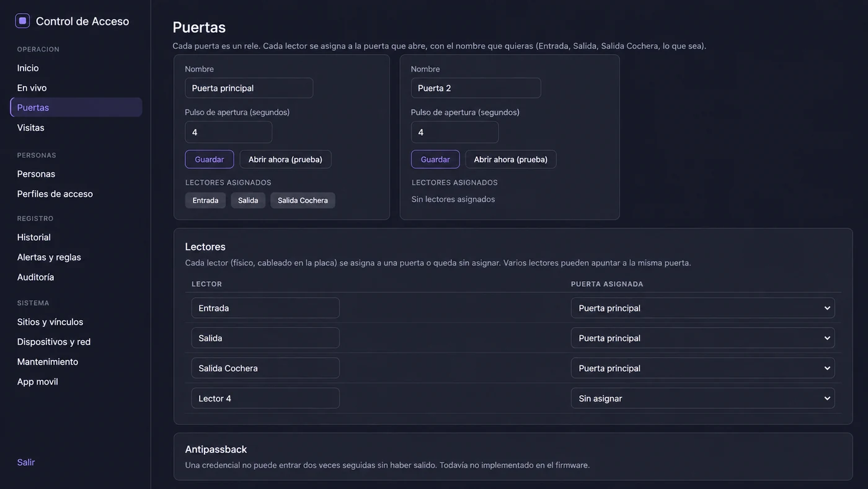Open the Visitas page

click(30, 127)
